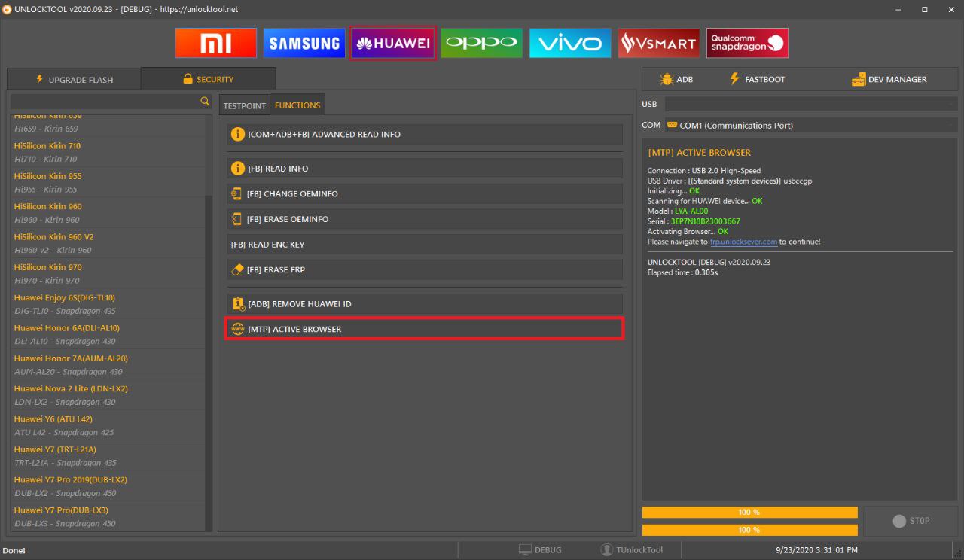Click ADB Remove Huawei ID button
Viewport: 964px width, 560px height.
tap(425, 304)
